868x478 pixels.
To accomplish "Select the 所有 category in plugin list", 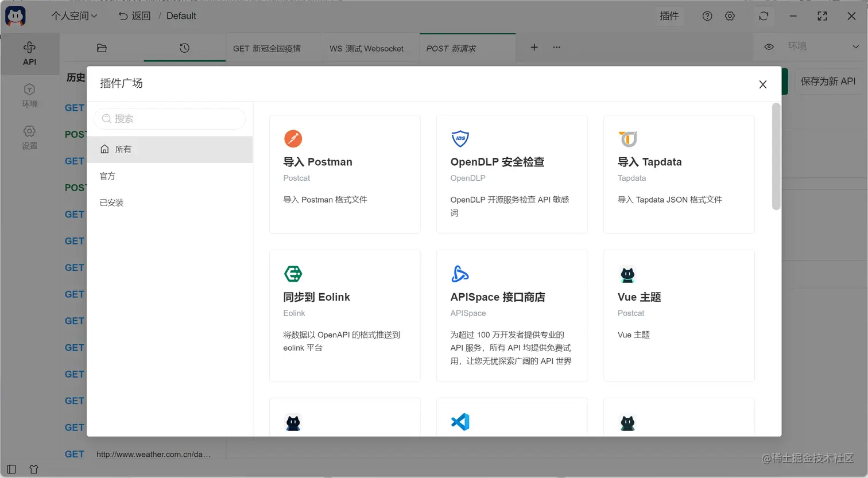I will point(170,149).
